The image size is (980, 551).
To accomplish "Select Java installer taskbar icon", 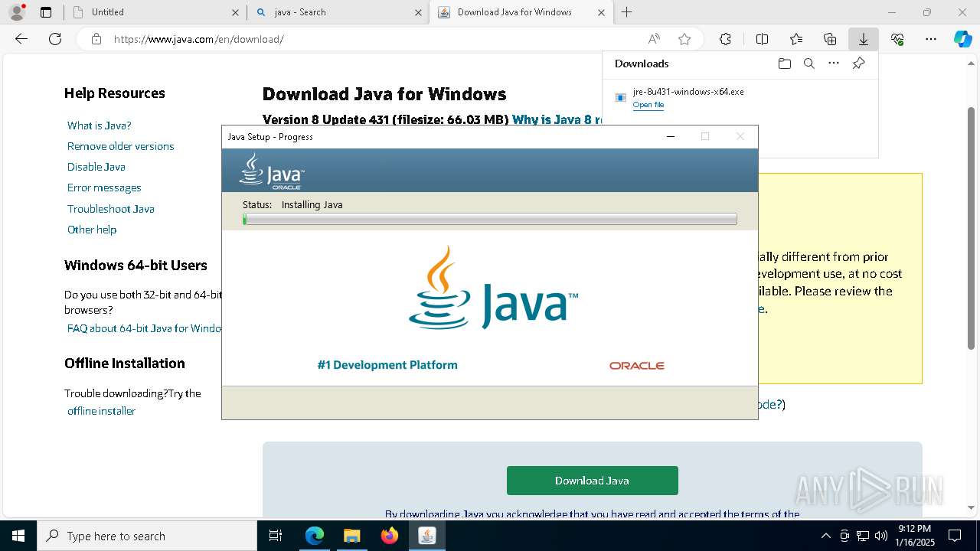I will (426, 536).
